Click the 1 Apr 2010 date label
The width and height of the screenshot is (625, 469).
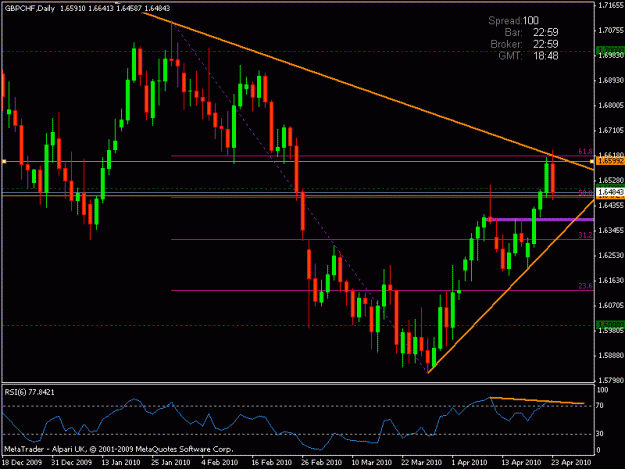(x=469, y=463)
